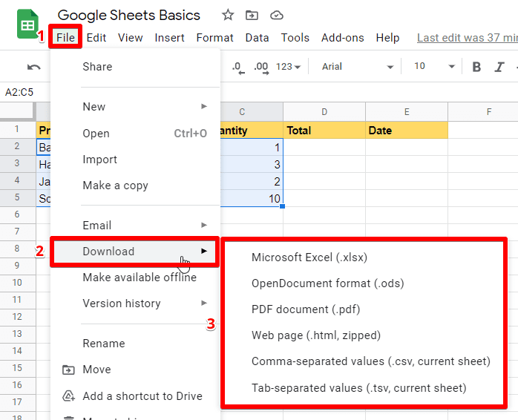Choose Import in the File menu

[135, 160]
